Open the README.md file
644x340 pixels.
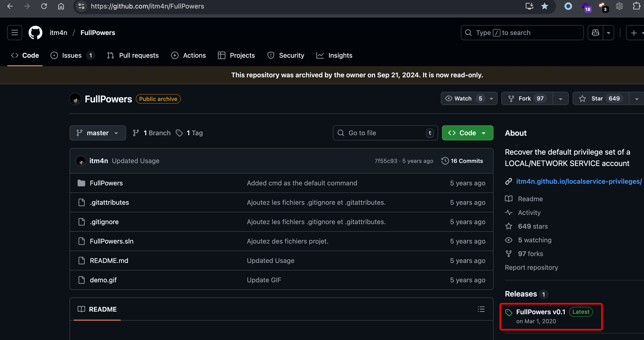pos(109,261)
